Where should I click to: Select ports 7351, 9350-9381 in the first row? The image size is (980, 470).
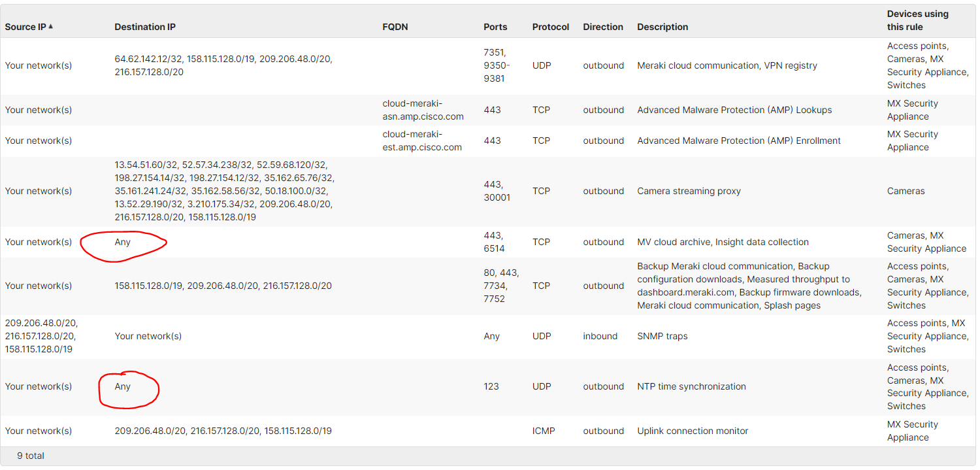coord(496,65)
